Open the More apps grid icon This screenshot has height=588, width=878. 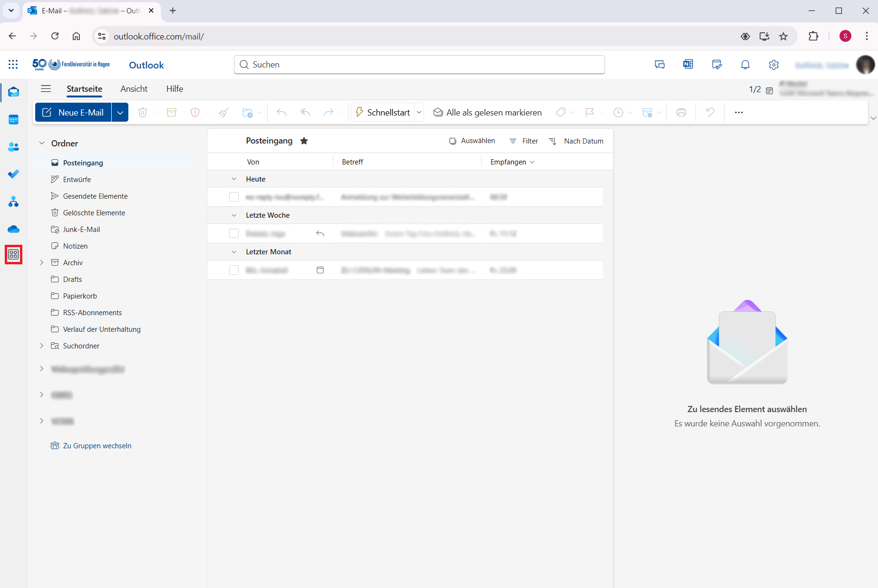[13, 255]
